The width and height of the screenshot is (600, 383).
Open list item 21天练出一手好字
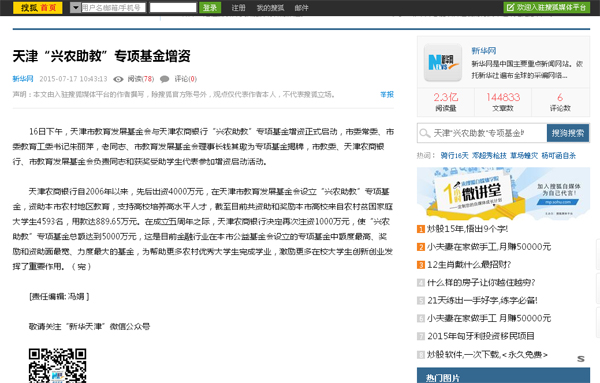click(483, 300)
